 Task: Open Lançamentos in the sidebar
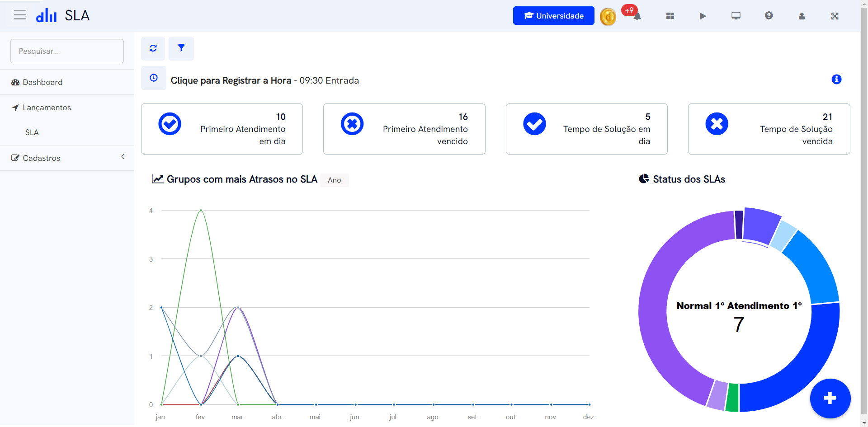pos(67,108)
